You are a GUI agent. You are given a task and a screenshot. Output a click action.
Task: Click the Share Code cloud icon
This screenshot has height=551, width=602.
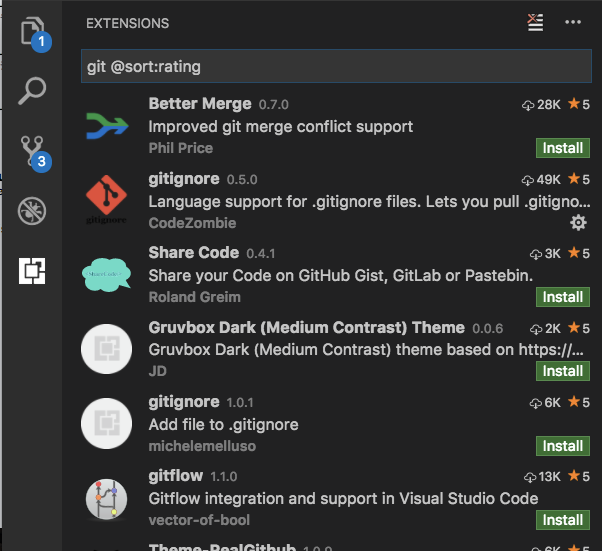click(107, 275)
